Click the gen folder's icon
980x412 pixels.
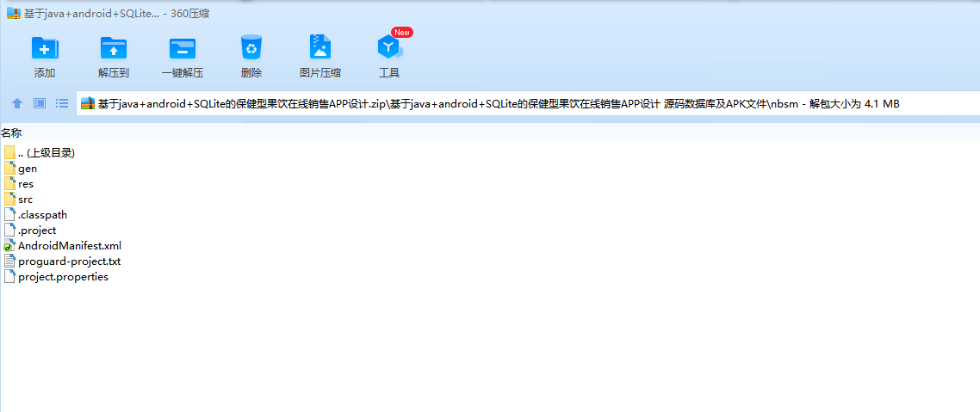(x=9, y=169)
